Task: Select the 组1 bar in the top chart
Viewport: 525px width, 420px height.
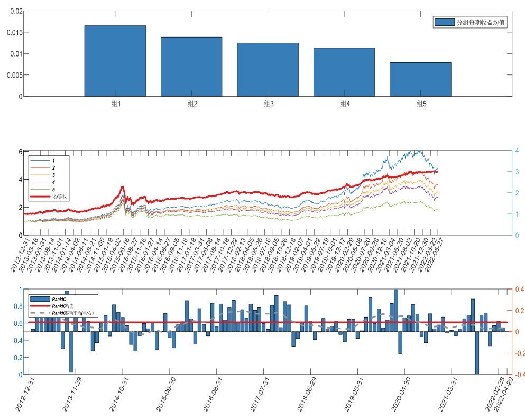Action: (x=115, y=61)
